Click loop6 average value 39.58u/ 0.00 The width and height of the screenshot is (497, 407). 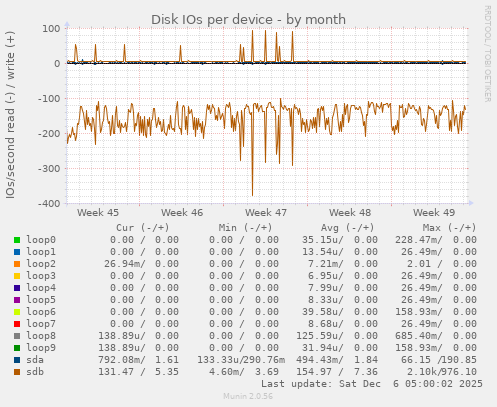tap(340, 312)
